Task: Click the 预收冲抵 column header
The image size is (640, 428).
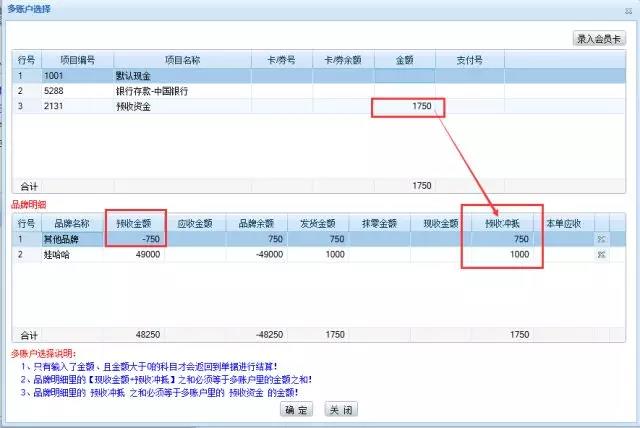Action: point(502,223)
